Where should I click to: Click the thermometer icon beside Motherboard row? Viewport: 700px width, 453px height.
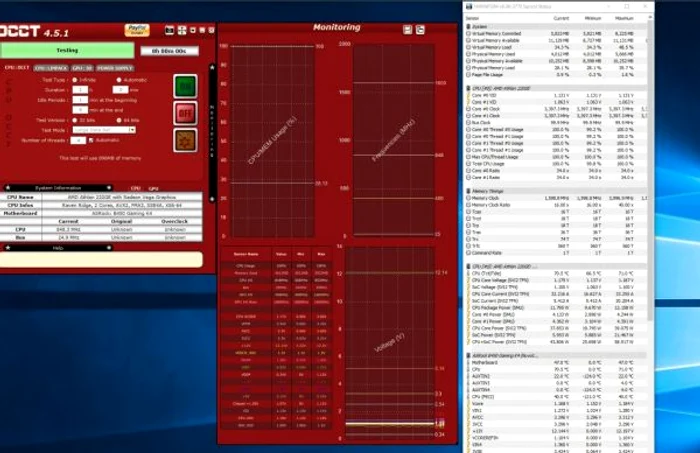point(468,362)
